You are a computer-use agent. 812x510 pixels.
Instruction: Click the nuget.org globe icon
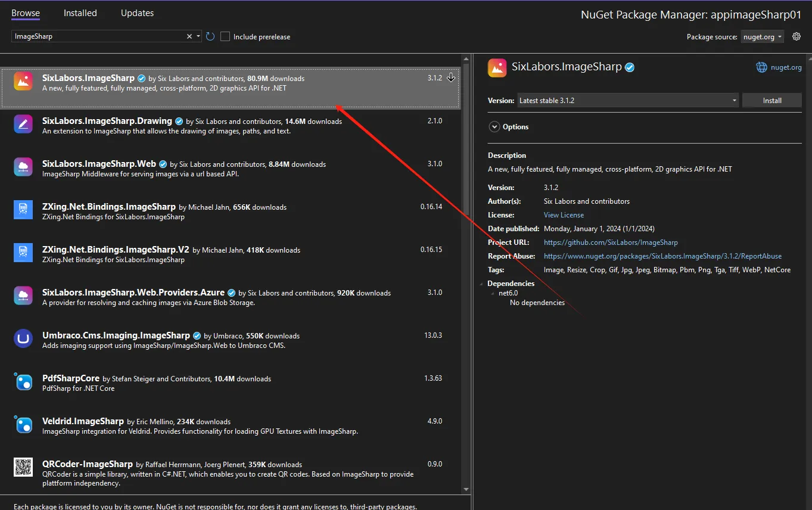click(x=761, y=67)
